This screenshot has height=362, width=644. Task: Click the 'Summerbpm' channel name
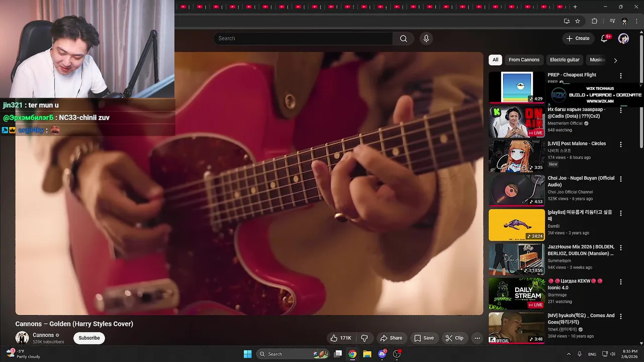559,260
